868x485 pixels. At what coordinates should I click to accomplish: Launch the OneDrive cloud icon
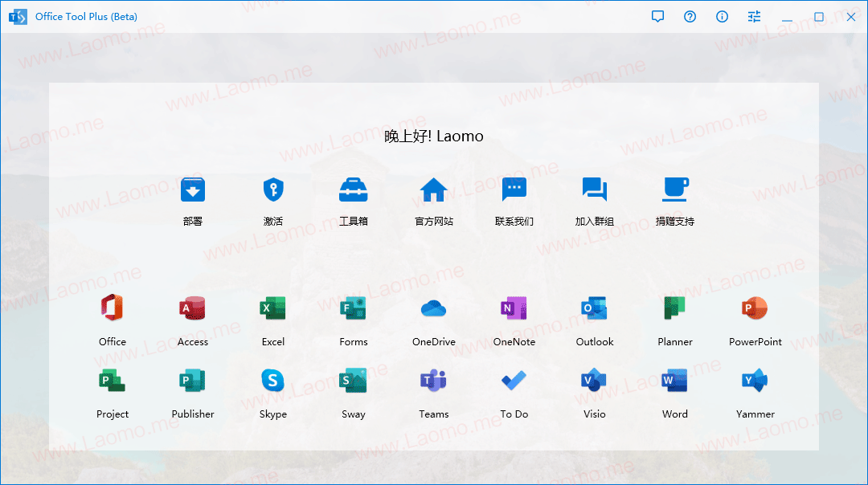(x=433, y=308)
